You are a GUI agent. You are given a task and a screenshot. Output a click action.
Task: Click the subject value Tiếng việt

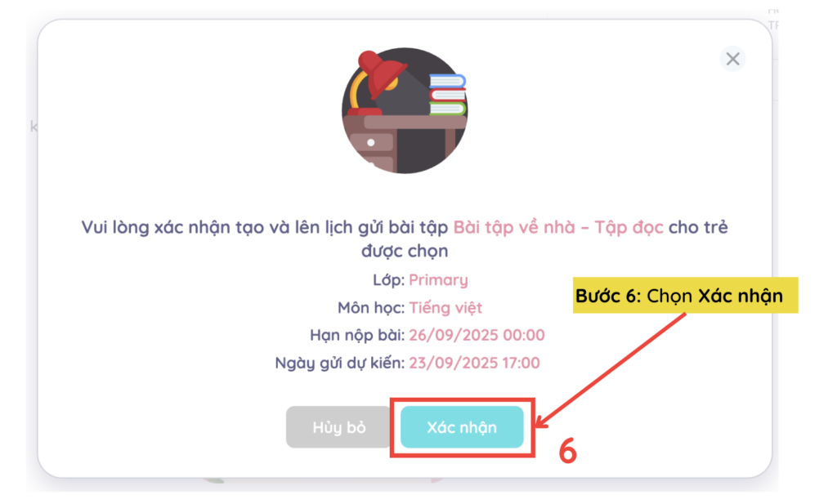coord(445,308)
